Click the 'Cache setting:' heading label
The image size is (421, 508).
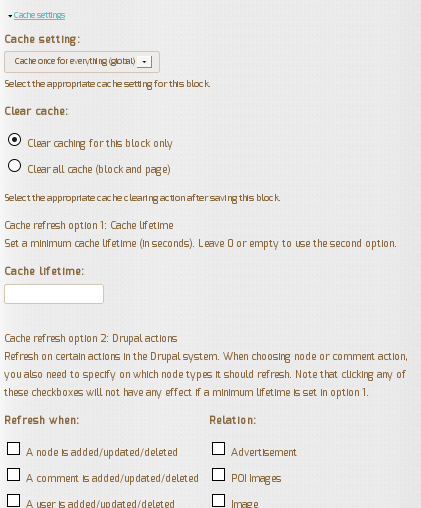click(x=42, y=39)
